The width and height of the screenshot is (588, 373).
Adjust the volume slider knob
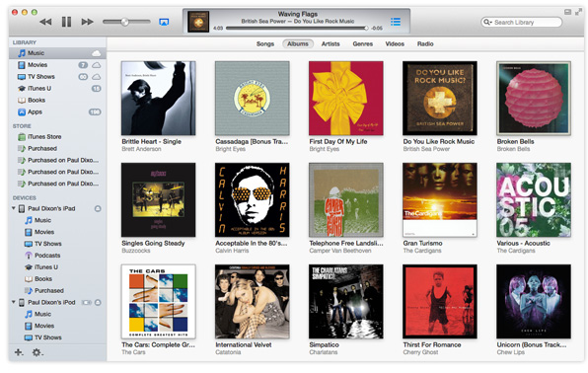[125, 22]
